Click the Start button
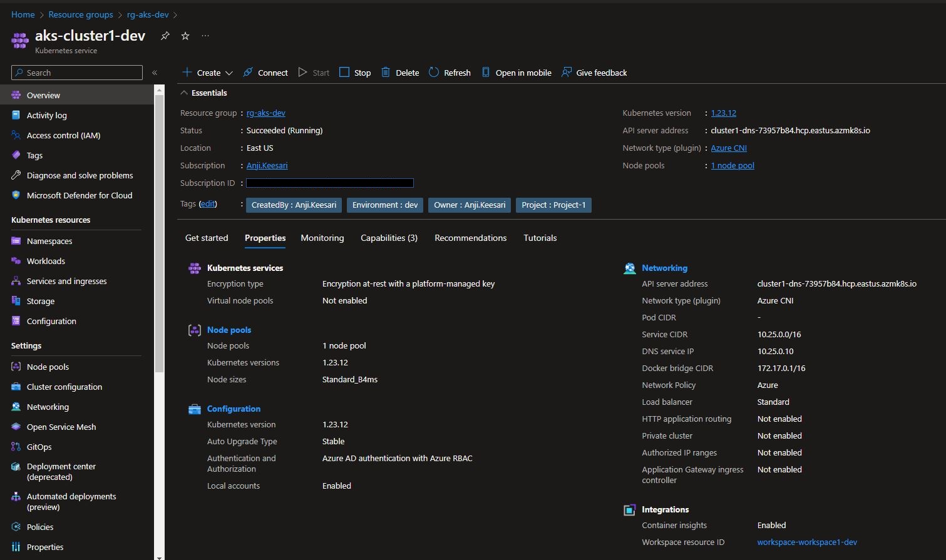Viewport: 946px width, 560px height. (314, 73)
